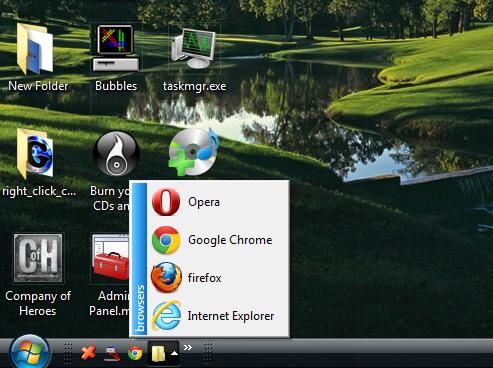Select the firefox entry label
Image resolution: width=493 pixels, height=368 pixels.
[204, 278]
